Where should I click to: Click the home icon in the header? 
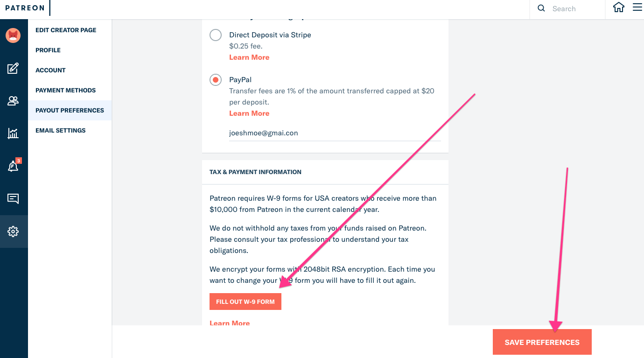click(619, 8)
